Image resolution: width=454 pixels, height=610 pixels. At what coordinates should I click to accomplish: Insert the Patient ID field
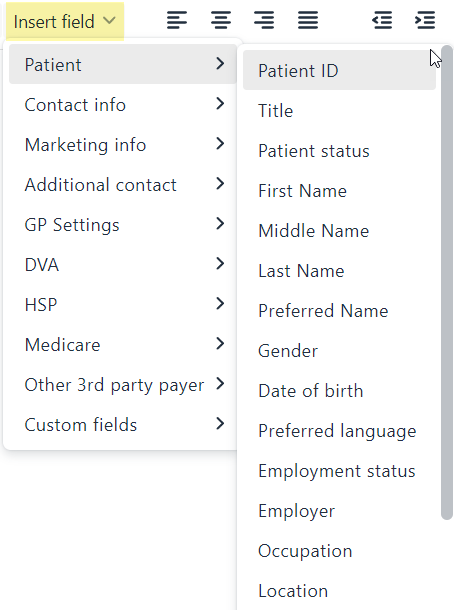(339, 70)
